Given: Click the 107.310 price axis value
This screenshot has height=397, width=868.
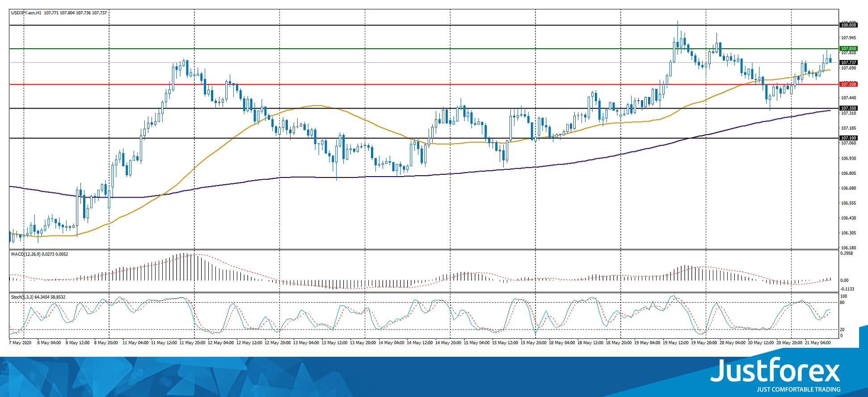Looking at the screenshot, I should (848, 113).
